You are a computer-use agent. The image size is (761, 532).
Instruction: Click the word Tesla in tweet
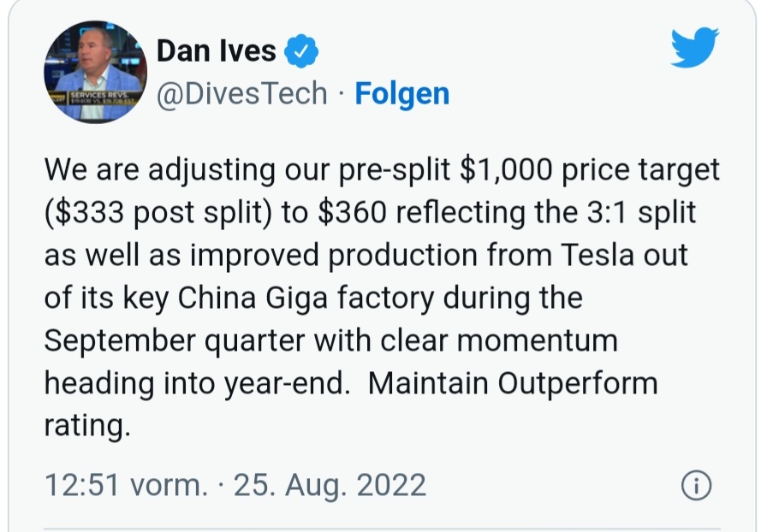pyautogui.click(x=598, y=255)
